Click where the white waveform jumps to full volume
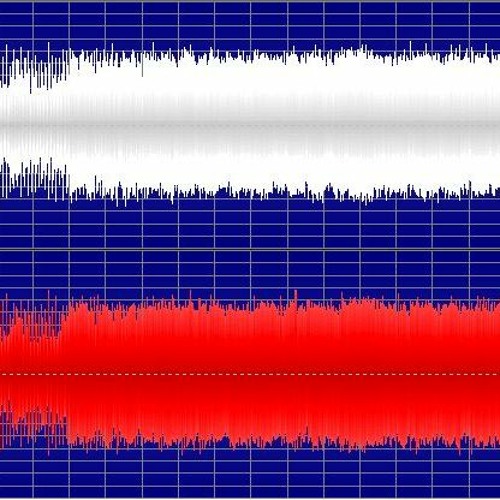Viewport: 500px width, 500px height. point(69,125)
